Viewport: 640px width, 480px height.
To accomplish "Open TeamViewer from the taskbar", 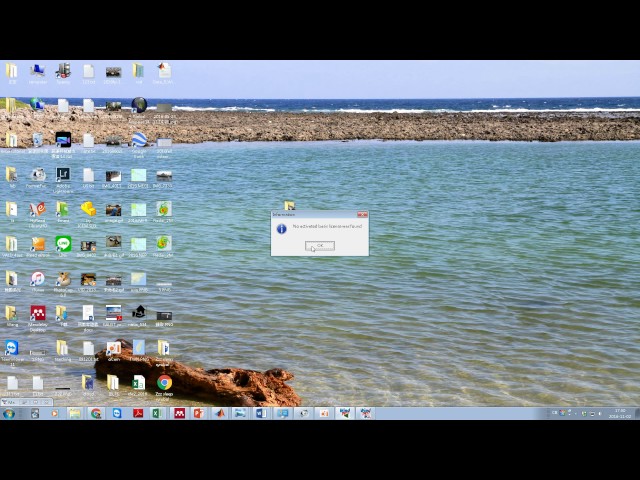I will [117, 413].
